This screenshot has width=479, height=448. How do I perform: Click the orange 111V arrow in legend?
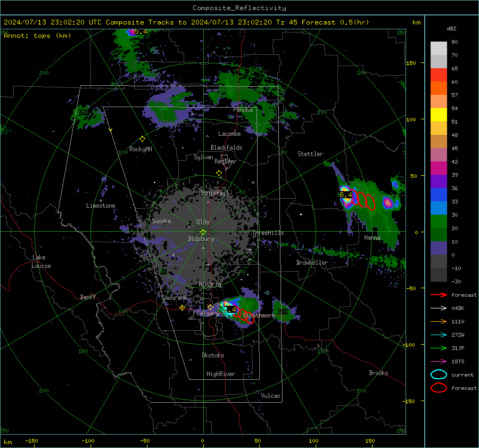pos(439,321)
